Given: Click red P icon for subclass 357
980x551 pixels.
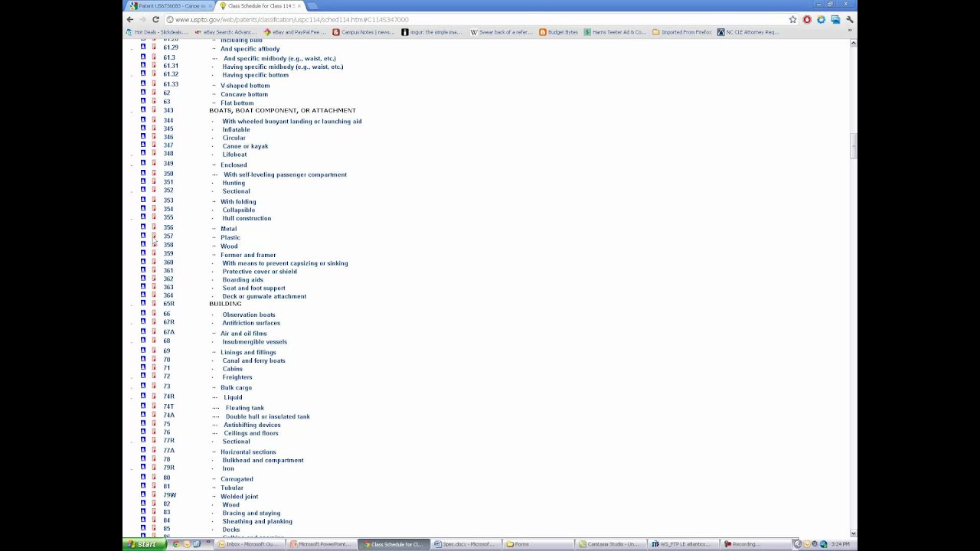Looking at the screenshot, I should point(153,236).
